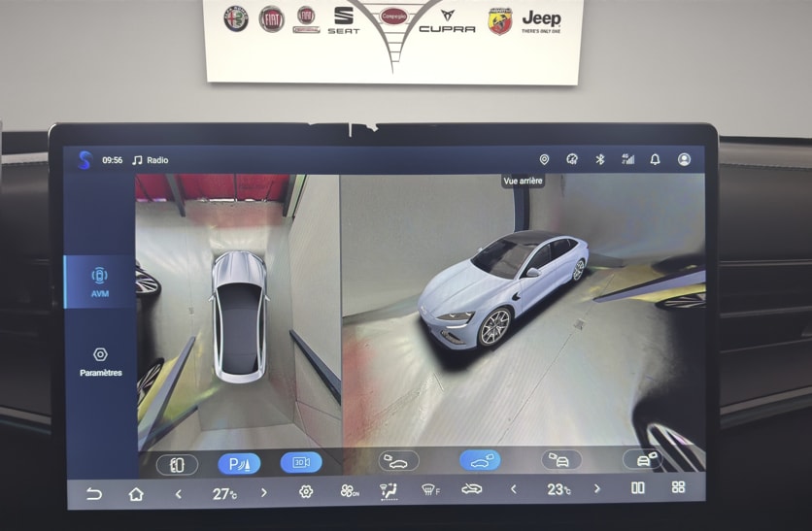Screen dimensions: 812x531
Task: Toggle the front windshield defrost icon
Action: pyautogui.click(x=430, y=489)
